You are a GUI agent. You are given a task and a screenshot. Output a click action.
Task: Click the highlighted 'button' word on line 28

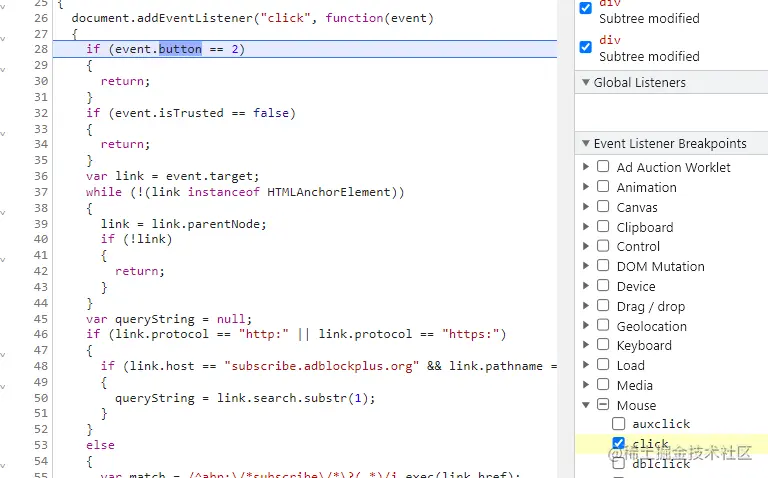click(x=180, y=49)
